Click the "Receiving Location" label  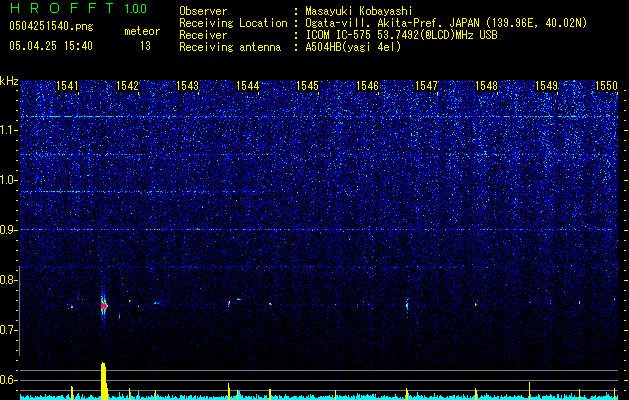(x=233, y=23)
